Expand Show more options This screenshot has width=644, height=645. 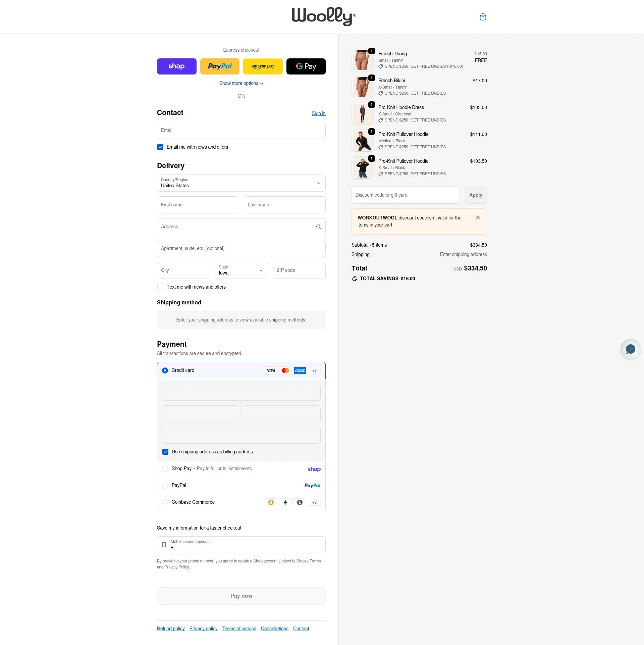[x=241, y=83]
